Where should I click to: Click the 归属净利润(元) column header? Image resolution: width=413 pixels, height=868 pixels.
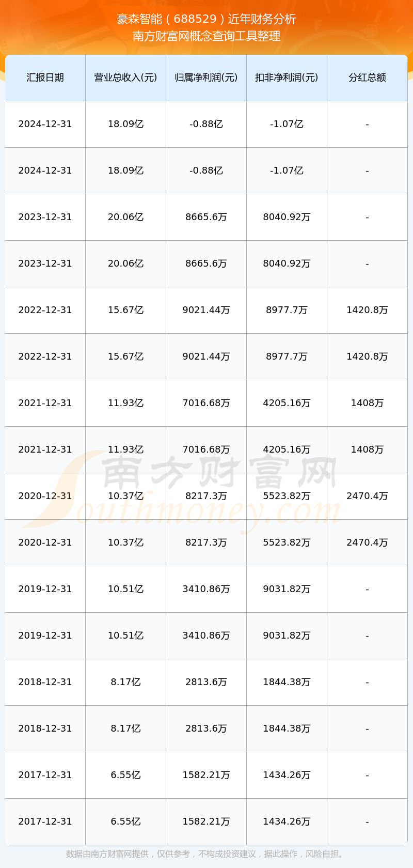(x=206, y=78)
